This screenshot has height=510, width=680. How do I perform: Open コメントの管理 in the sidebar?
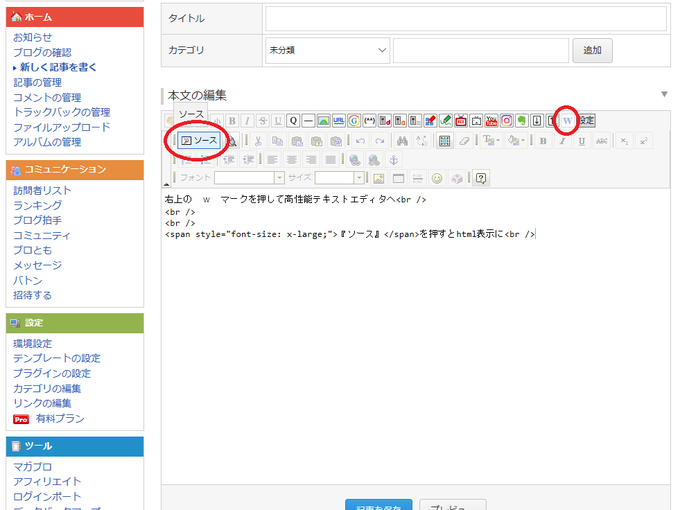(47, 98)
